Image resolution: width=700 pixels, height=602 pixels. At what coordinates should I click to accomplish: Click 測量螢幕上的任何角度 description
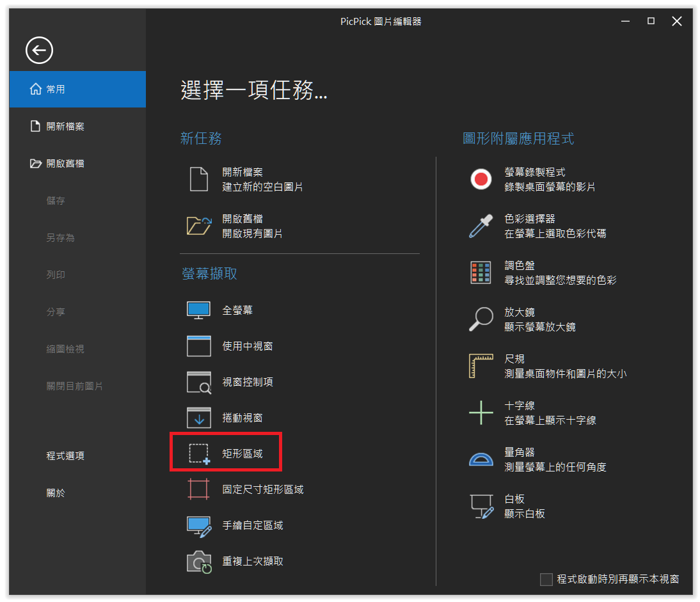click(x=555, y=467)
